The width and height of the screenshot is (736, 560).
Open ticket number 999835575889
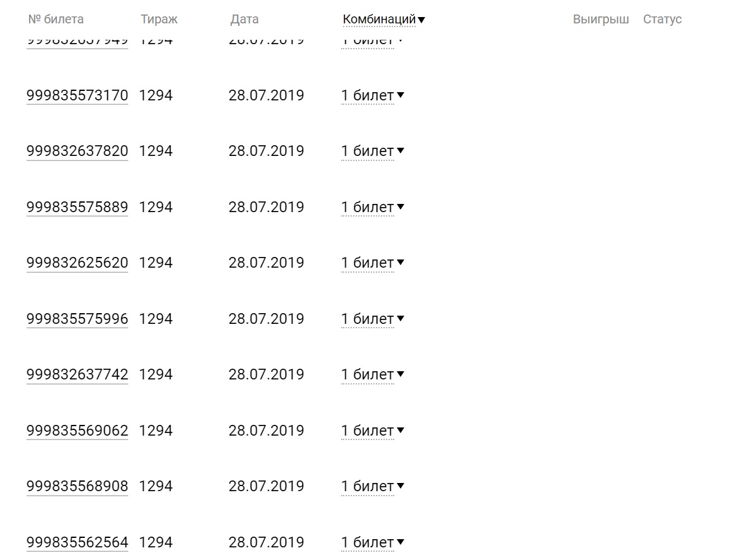point(77,207)
